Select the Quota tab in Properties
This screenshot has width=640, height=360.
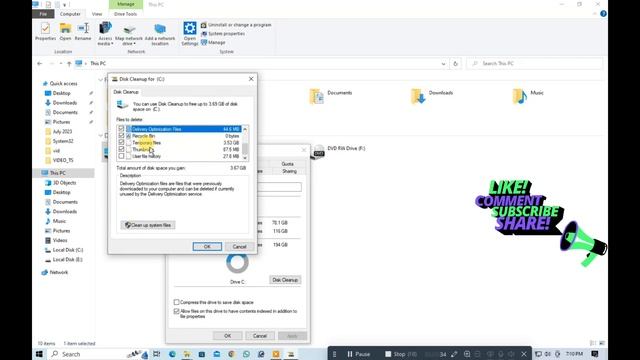[287, 164]
